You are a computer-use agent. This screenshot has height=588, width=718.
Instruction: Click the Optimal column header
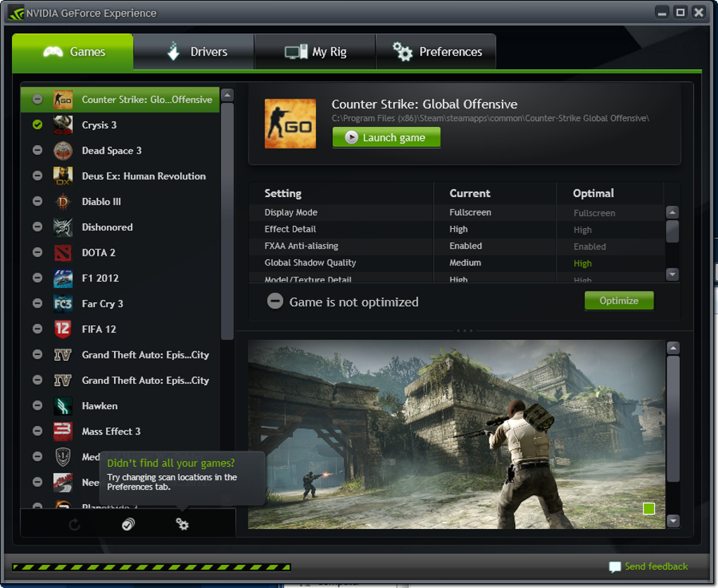click(593, 193)
